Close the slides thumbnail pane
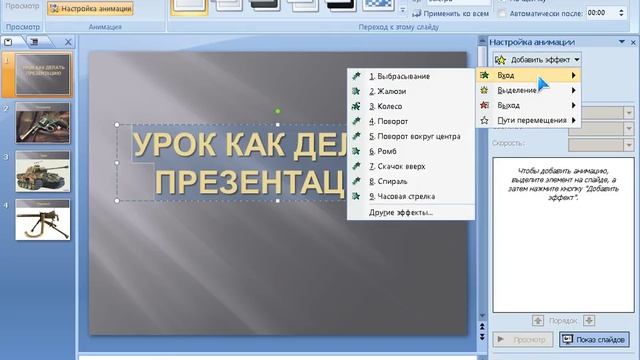Viewport: 640px width, 360px height. (68, 42)
